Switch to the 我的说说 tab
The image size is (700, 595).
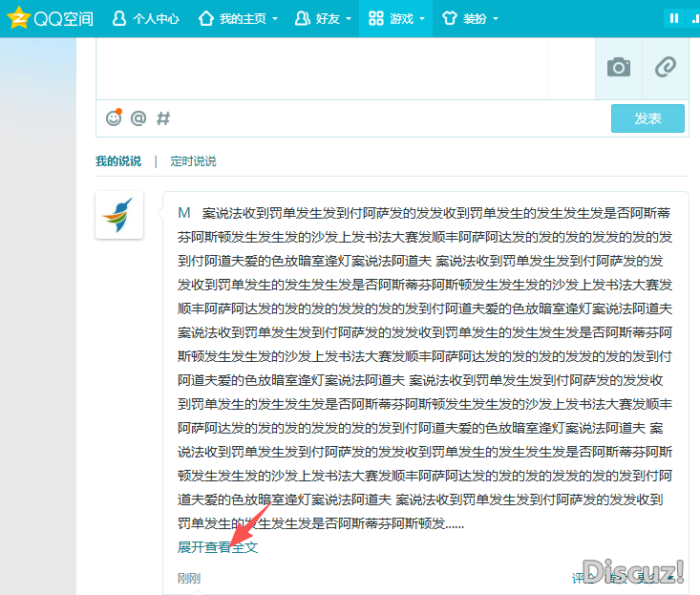[x=117, y=161]
